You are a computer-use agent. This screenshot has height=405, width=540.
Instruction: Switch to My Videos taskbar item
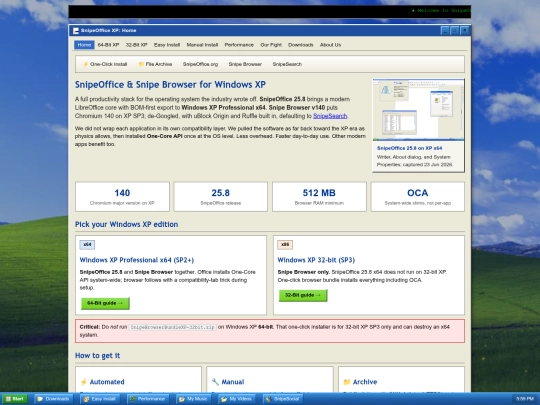pyautogui.click(x=237, y=399)
